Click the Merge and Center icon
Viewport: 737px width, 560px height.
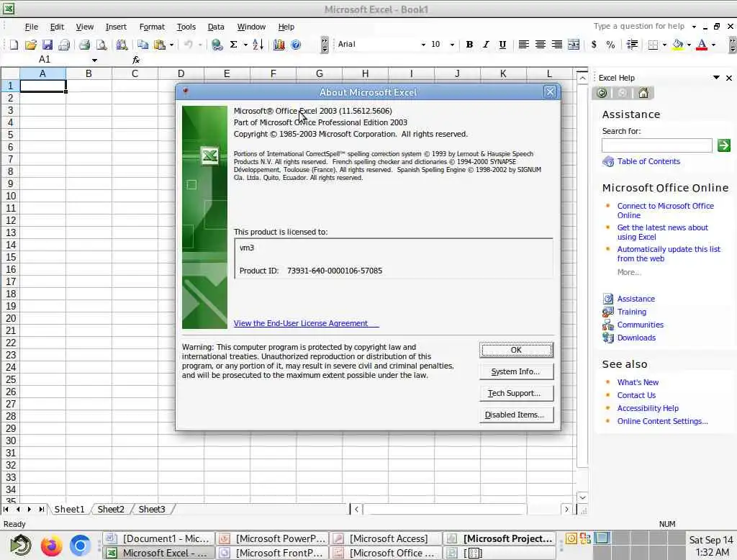574,45
